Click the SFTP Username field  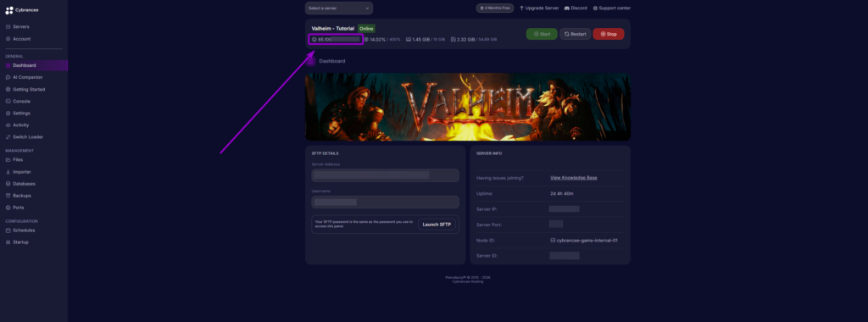click(386, 202)
